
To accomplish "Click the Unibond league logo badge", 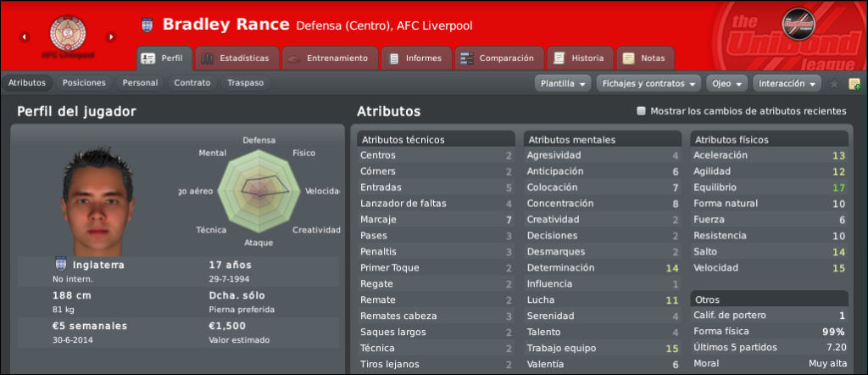I will [798, 24].
